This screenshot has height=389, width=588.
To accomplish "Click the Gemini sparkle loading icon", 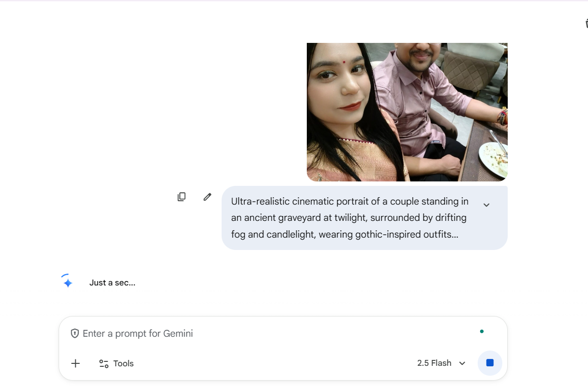I will pyautogui.click(x=67, y=282).
